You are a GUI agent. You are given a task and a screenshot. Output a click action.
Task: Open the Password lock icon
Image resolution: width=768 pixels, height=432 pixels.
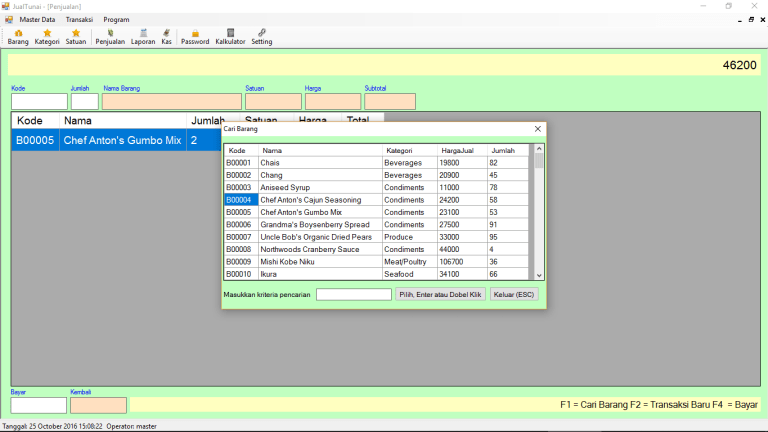[195, 37]
